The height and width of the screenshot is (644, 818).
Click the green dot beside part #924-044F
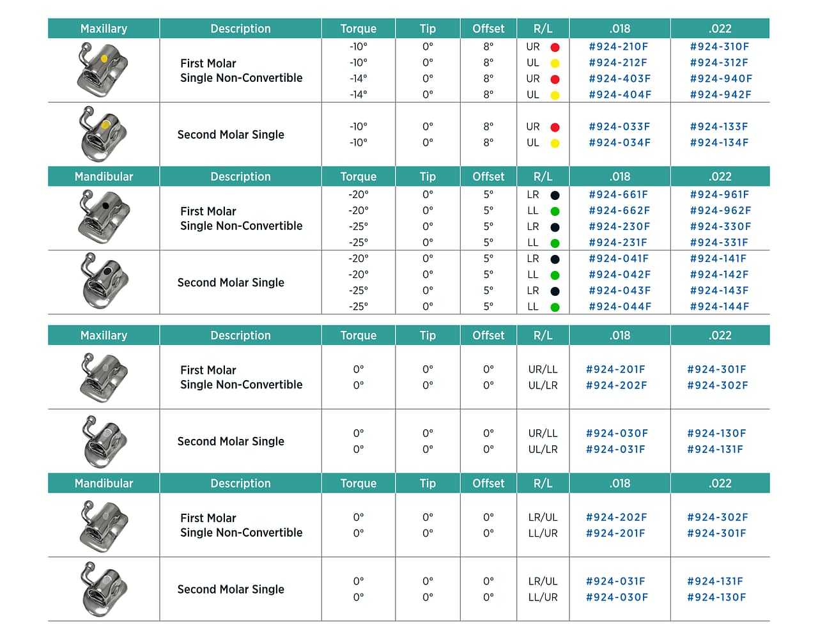coord(555,307)
